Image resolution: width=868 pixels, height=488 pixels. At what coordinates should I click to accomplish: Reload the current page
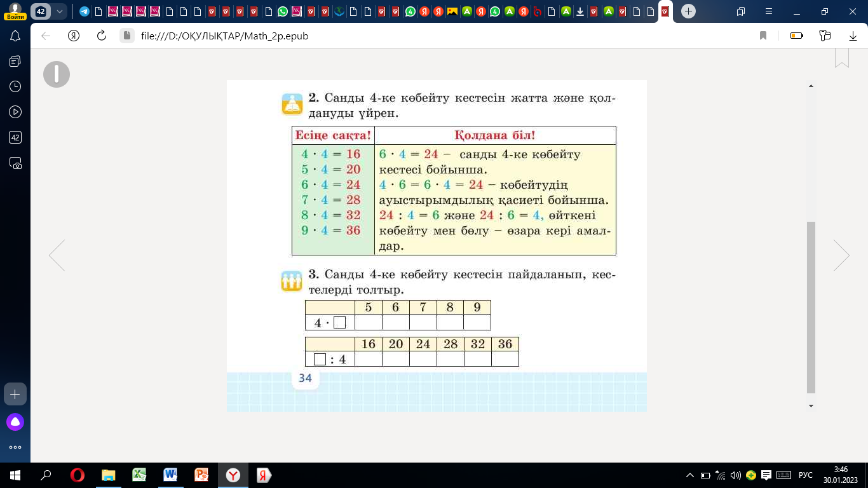[x=101, y=36]
